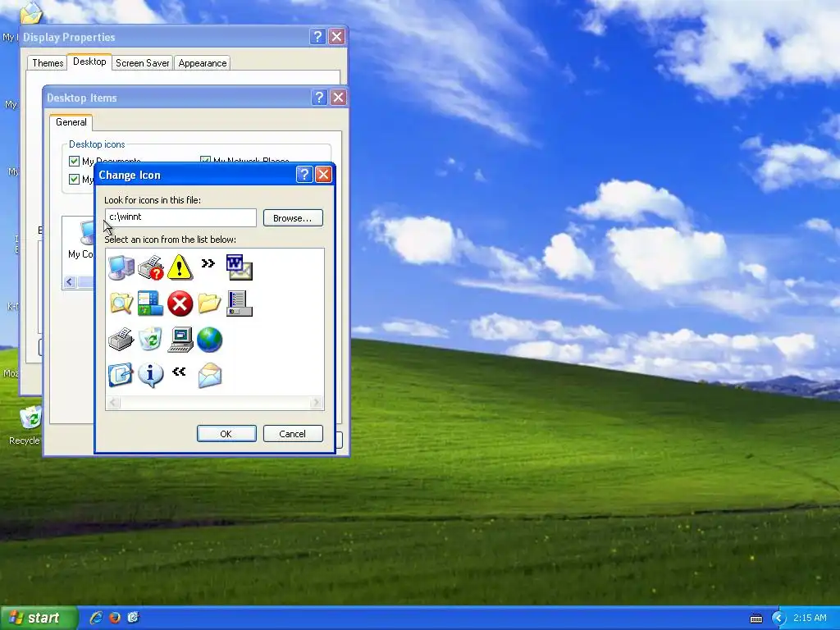Click the Change Icon help question button
The width and height of the screenshot is (840, 630).
coord(304,174)
